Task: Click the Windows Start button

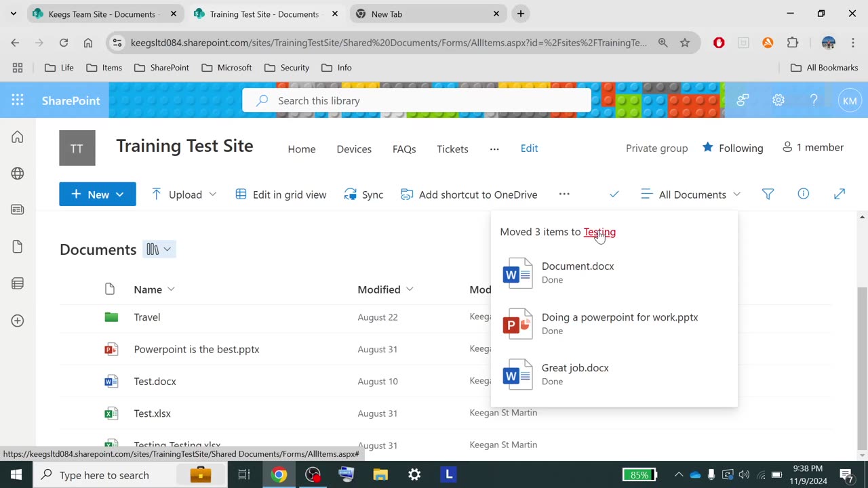Action: tap(16, 474)
